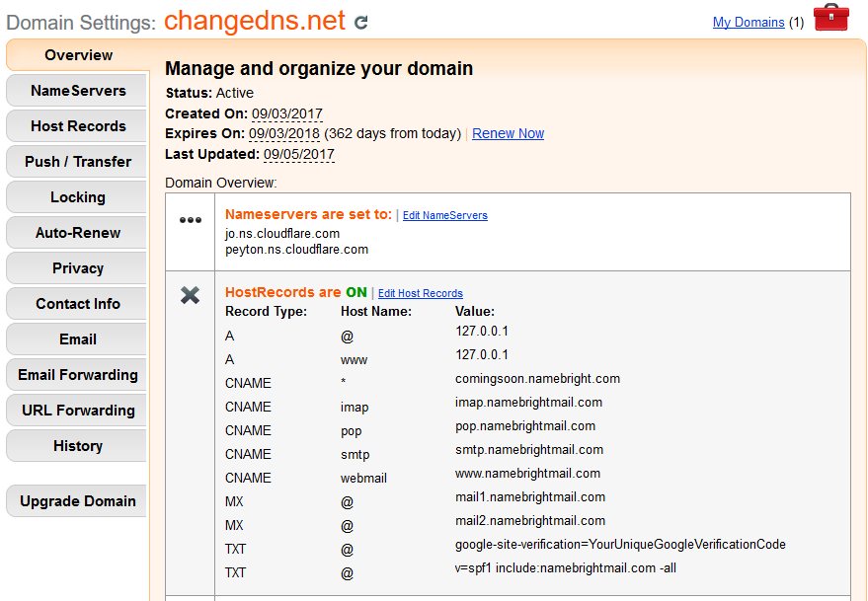The image size is (868, 601).
Task: Open the URL Forwarding tab
Action: [78, 411]
